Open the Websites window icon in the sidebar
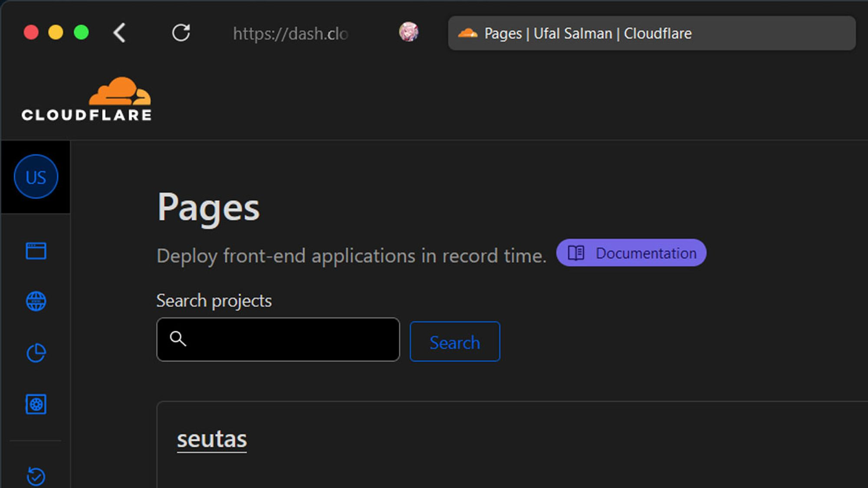The height and width of the screenshot is (488, 868). [36, 251]
